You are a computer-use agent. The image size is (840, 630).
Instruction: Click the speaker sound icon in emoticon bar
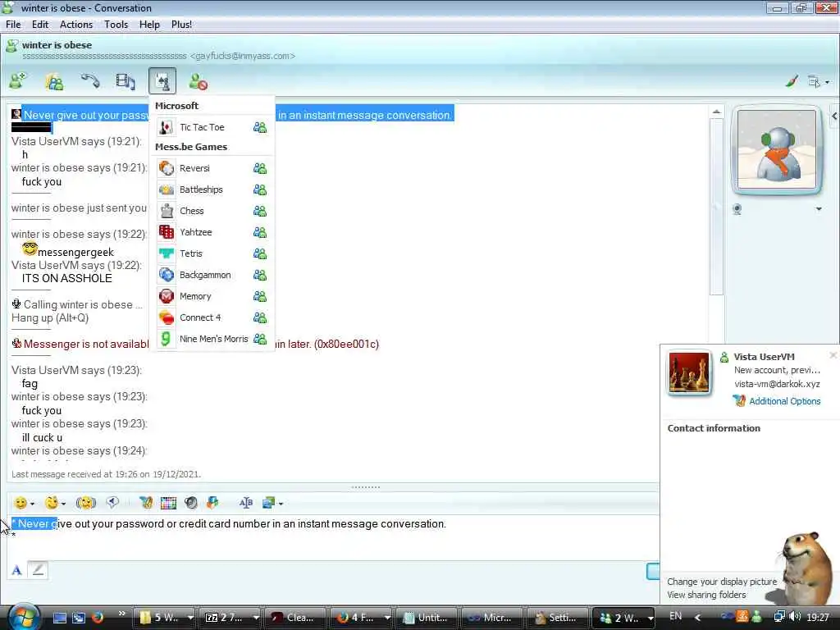tap(190, 503)
